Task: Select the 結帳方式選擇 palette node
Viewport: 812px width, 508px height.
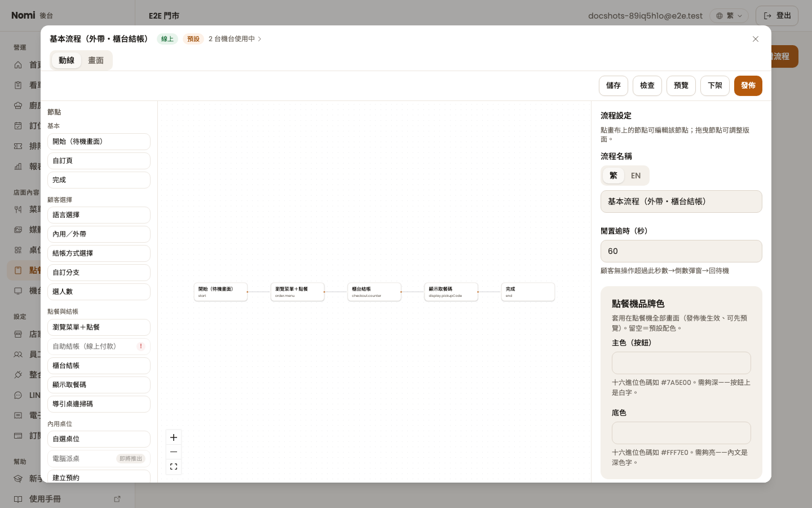Action: coord(99,253)
